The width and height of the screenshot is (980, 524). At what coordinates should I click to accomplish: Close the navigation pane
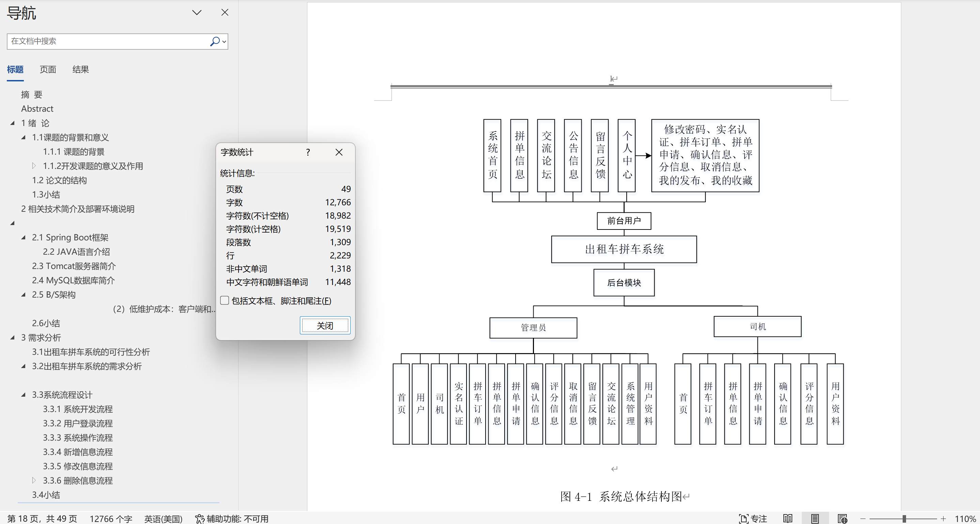(225, 13)
